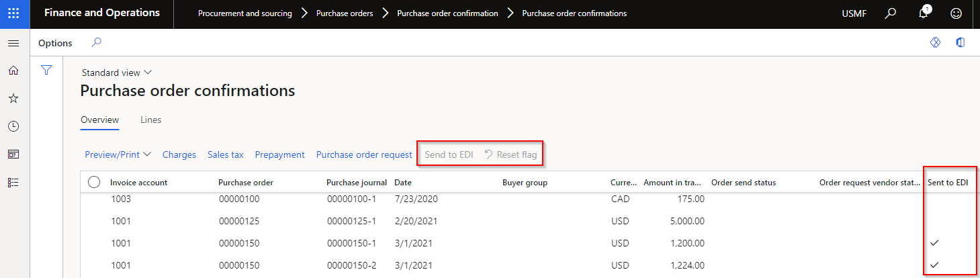Click the Charges button

click(179, 154)
